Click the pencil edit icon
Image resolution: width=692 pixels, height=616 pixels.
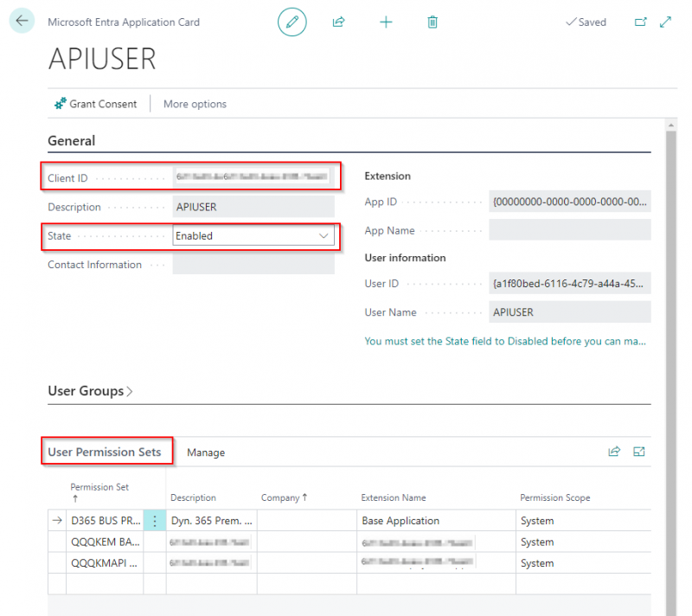292,22
